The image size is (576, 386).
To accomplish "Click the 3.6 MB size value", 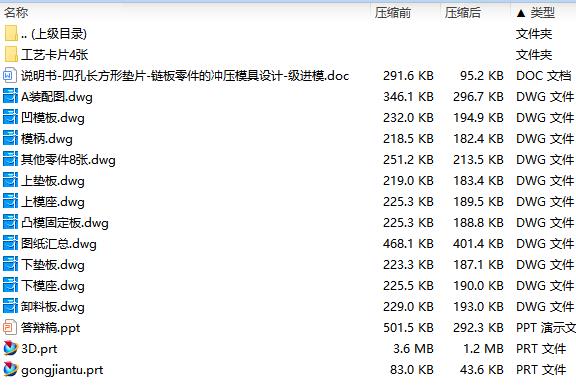I will click(x=413, y=349).
